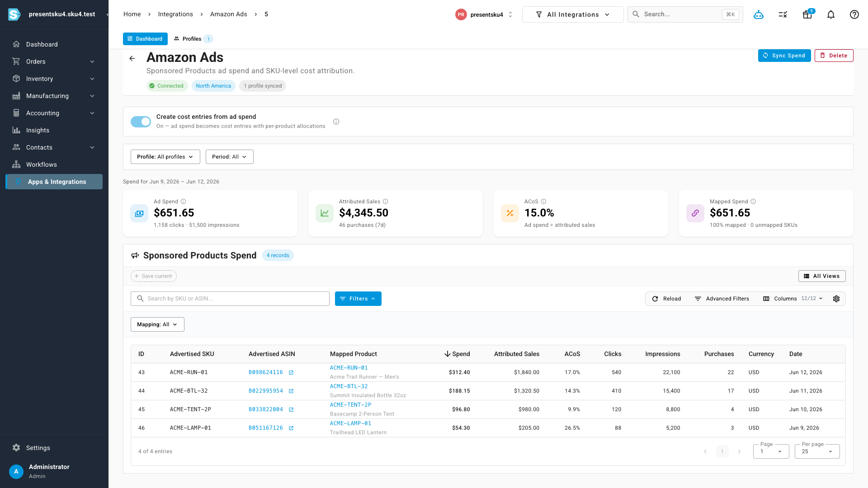This screenshot has width=868, height=488.
Task: Open the help question mark icon
Action: 854,14
